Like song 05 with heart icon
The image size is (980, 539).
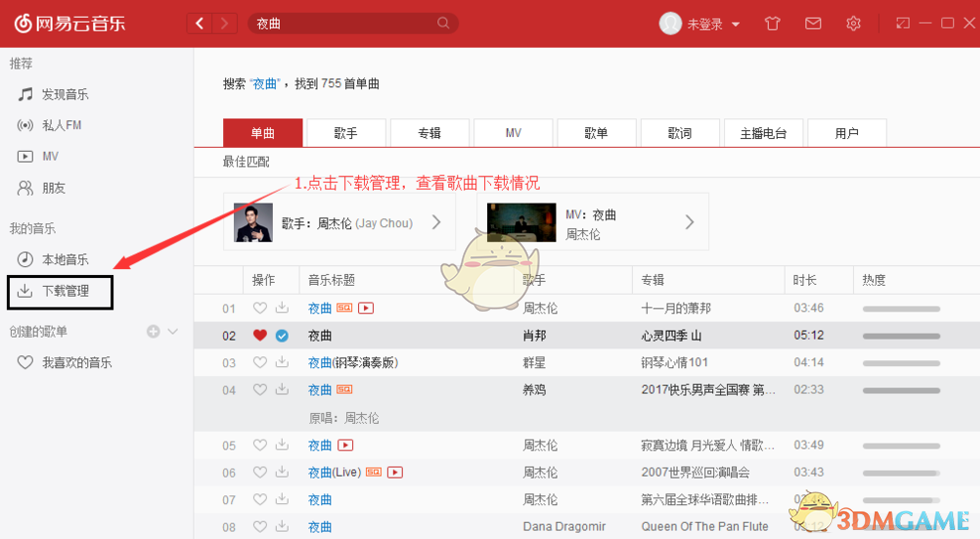tap(260, 445)
